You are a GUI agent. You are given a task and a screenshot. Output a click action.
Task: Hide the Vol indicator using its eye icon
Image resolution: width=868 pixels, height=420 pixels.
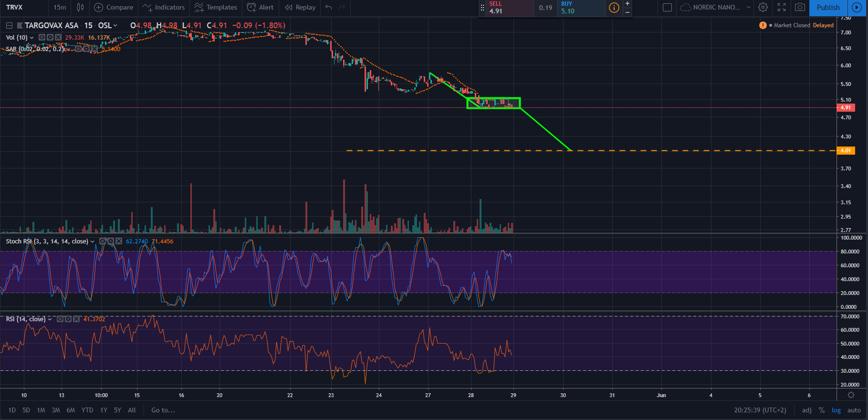pos(42,37)
